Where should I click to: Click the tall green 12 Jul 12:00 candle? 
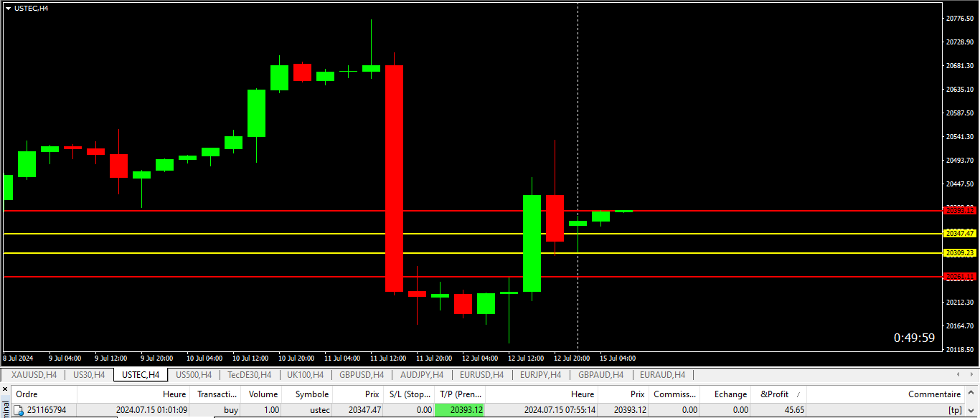click(532, 243)
